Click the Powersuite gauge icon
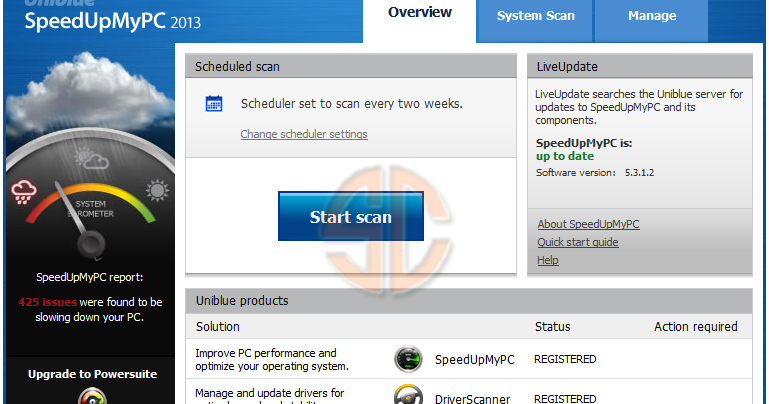Image resolution: width=769 pixels, height=404 pixels. 92,396
